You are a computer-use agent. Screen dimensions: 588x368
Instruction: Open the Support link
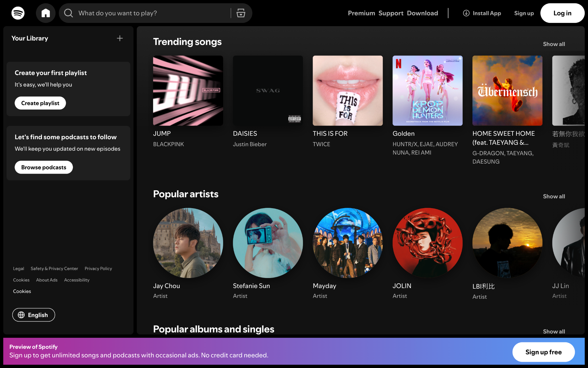391,13
